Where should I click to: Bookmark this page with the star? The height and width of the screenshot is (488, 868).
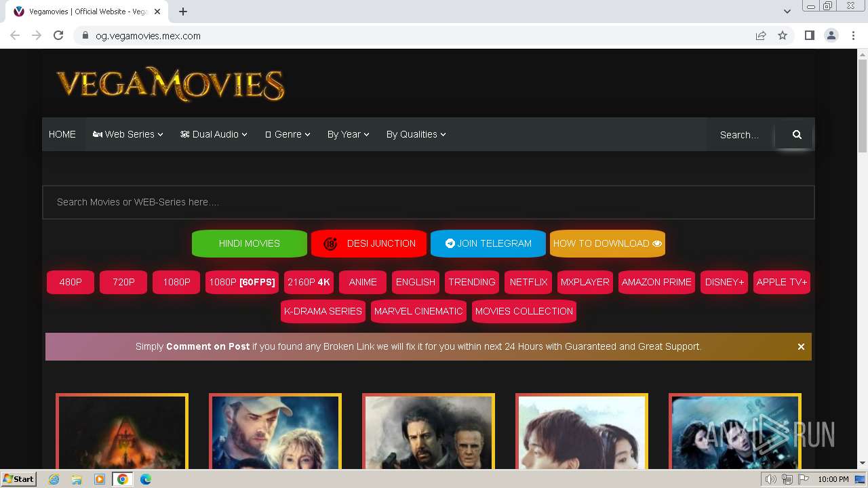[x=783, y=35]
